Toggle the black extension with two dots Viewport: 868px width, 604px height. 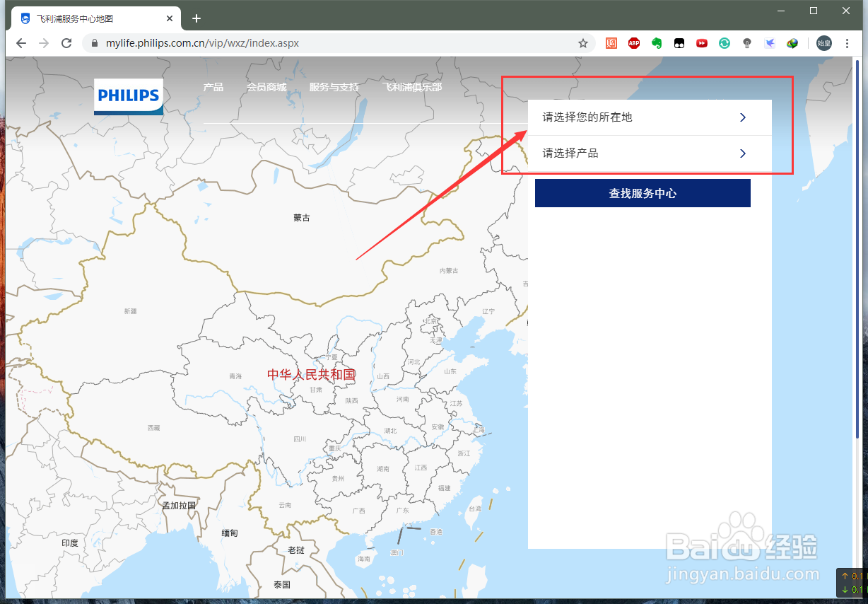pos(679,43)
